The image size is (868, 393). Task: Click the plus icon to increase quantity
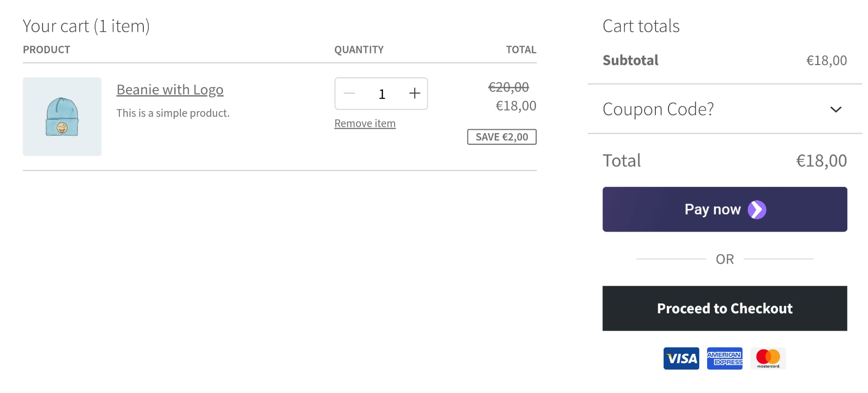pos(414,93)
